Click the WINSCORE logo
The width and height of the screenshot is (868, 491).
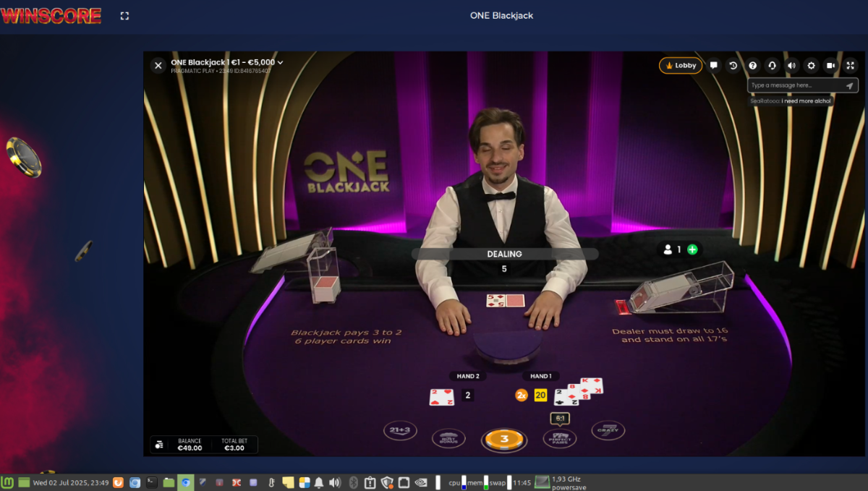point(51,15)
